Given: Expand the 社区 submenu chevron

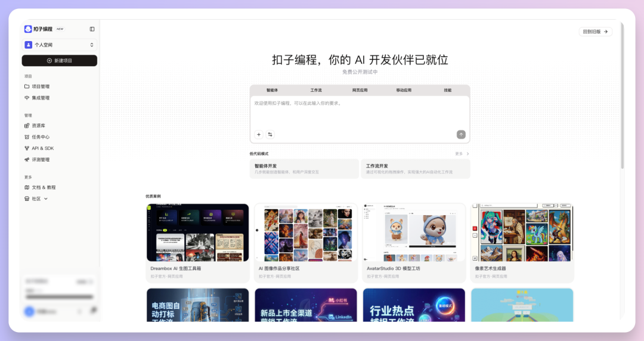Looking at the screenshot, I should [x=46, y=199].
